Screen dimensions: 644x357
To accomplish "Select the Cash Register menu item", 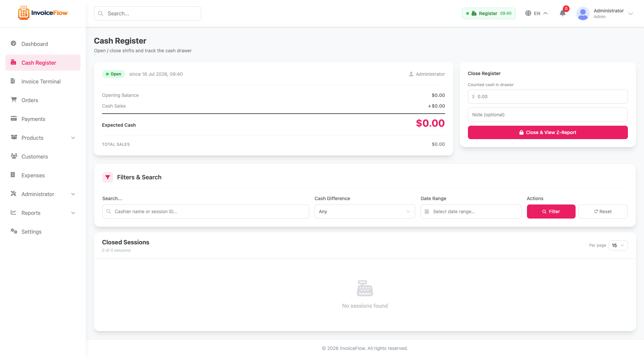I will 43,63.
